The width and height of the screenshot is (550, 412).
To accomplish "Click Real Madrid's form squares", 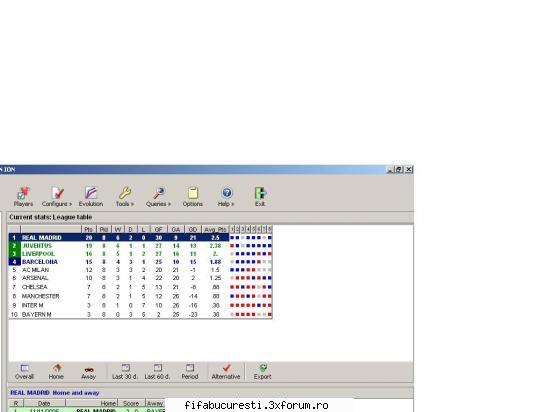I will pos(250,237).
